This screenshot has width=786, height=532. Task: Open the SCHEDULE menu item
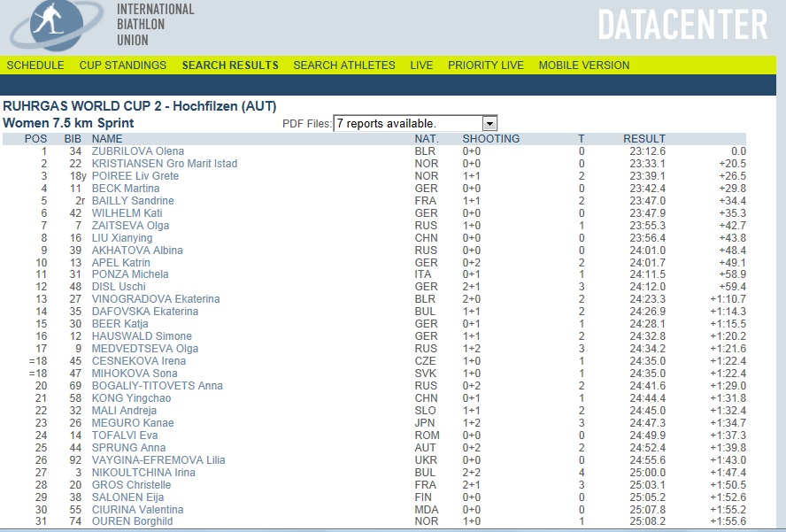point(35,66)
